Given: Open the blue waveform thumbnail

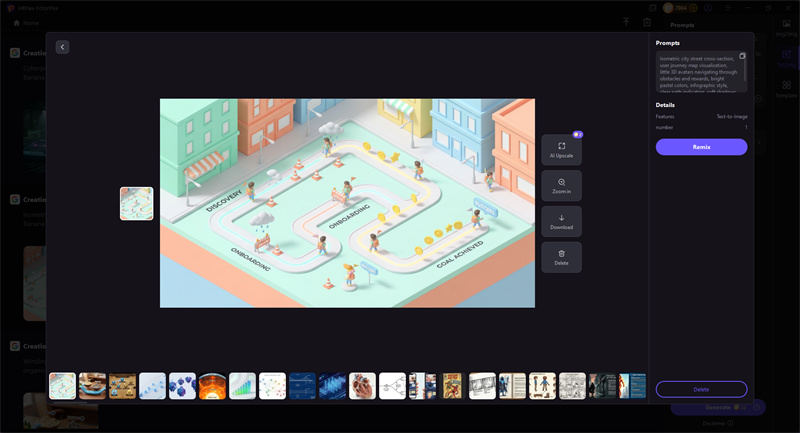Looking at the screenshot, I should (333, 386).
